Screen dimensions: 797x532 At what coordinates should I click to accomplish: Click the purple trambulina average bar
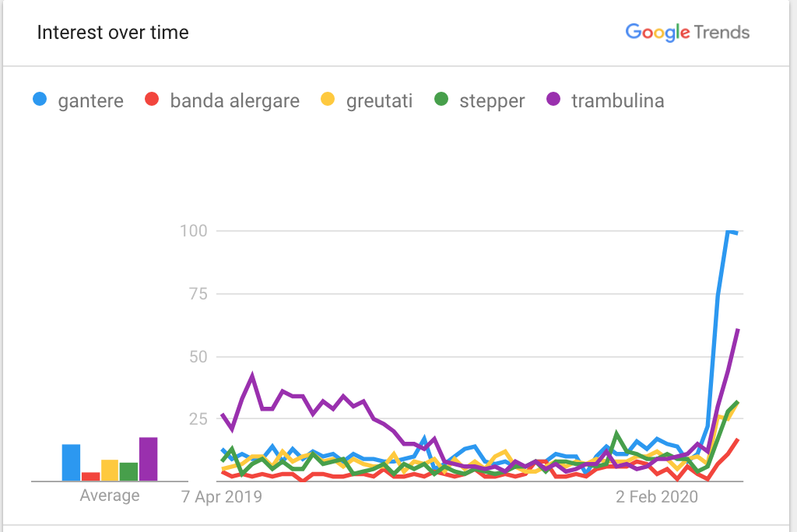[x=149, y=459]
